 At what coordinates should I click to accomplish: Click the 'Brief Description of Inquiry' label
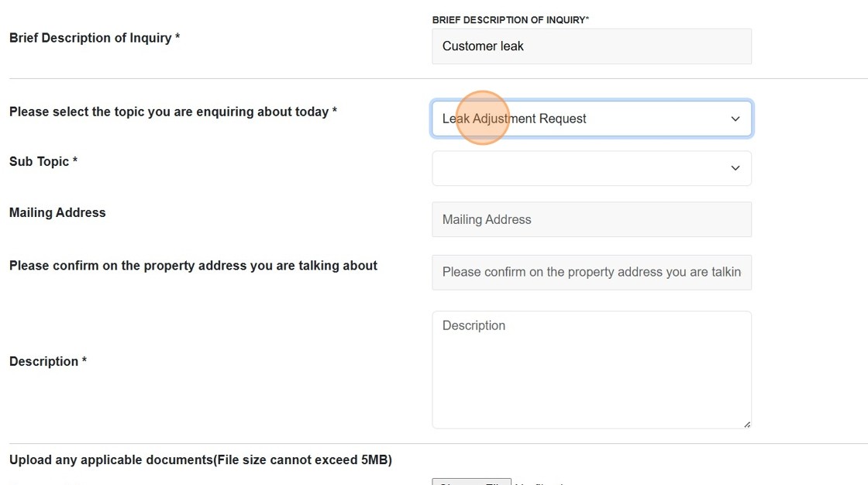coord(94,37)
